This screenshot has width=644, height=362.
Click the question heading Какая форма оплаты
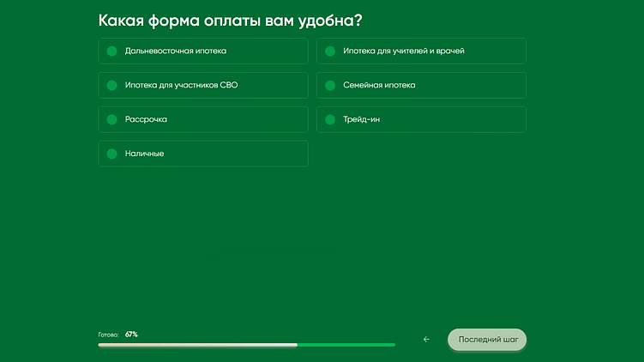[x=231, y=21]
